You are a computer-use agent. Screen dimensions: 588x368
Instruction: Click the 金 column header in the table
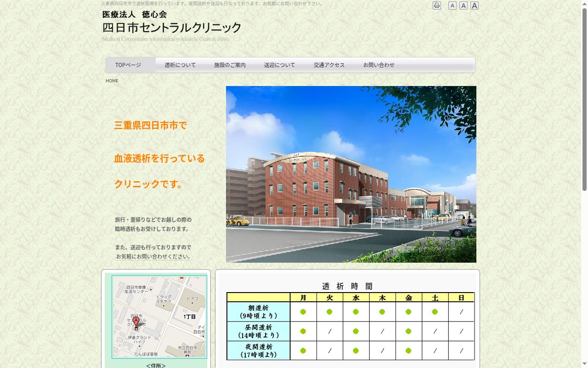coord(409,298)
